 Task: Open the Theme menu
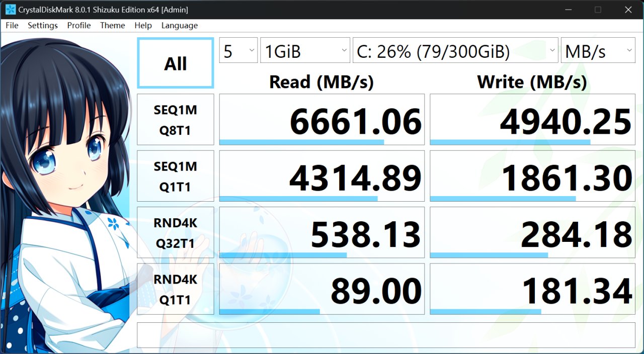113,26
